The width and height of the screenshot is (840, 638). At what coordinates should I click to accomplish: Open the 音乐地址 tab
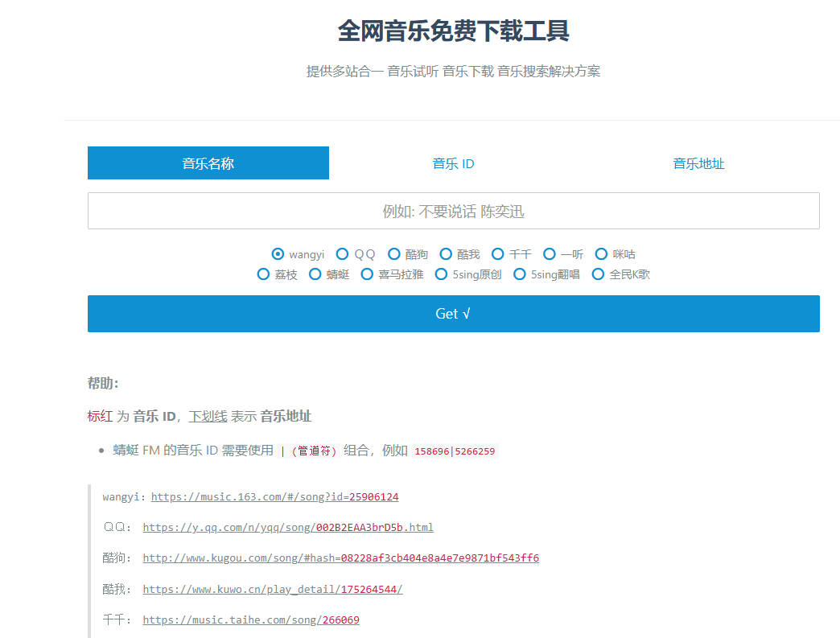click(698, 163)
